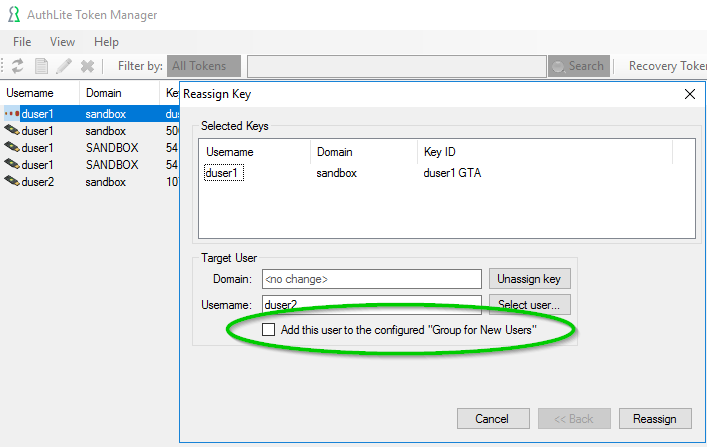Click the Target User Domain field

372,279
